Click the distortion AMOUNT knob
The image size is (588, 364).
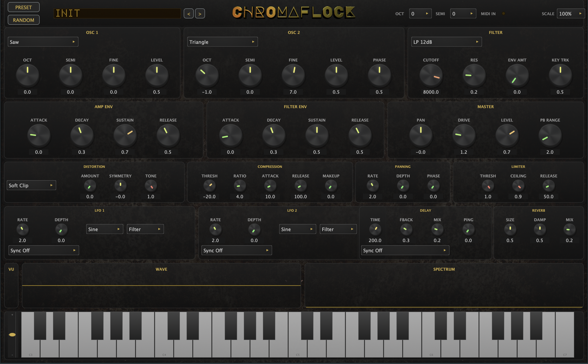90,186
